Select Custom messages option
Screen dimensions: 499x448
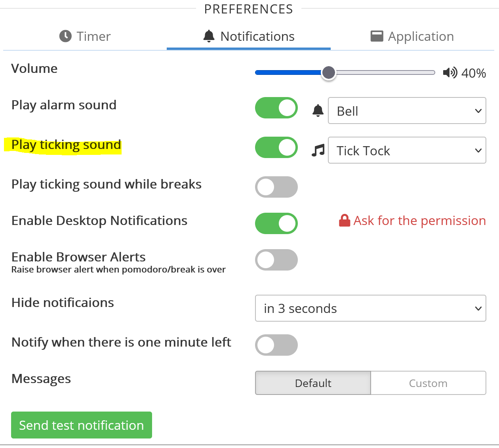[428, 383]
